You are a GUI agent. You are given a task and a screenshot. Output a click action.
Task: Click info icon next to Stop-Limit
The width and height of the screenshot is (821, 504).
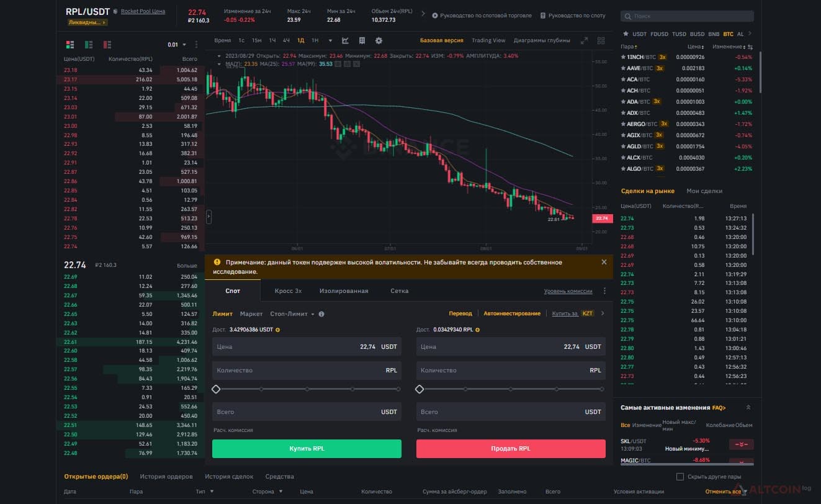[321, 314]
